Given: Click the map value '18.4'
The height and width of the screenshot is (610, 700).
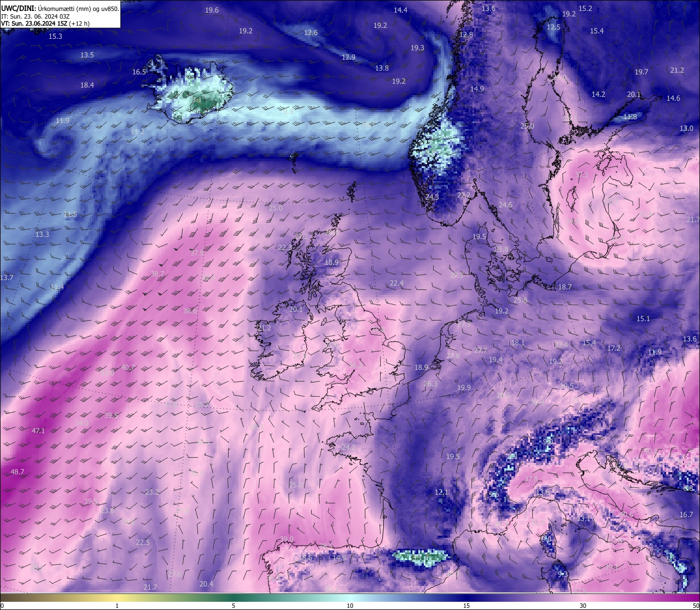Looking at the screenshot, I should pyautogui.click(x=87, y=85).
